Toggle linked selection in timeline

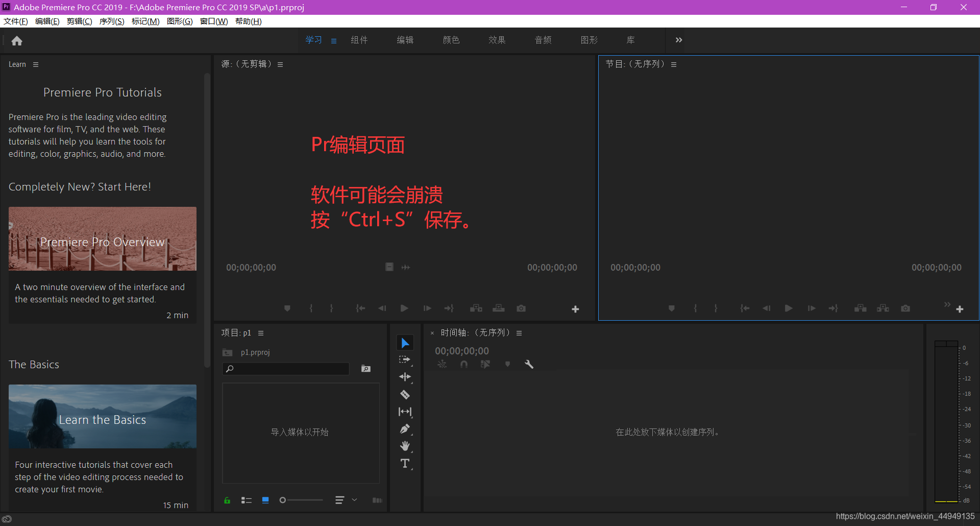pyautogui.click(x=485, y=364)
